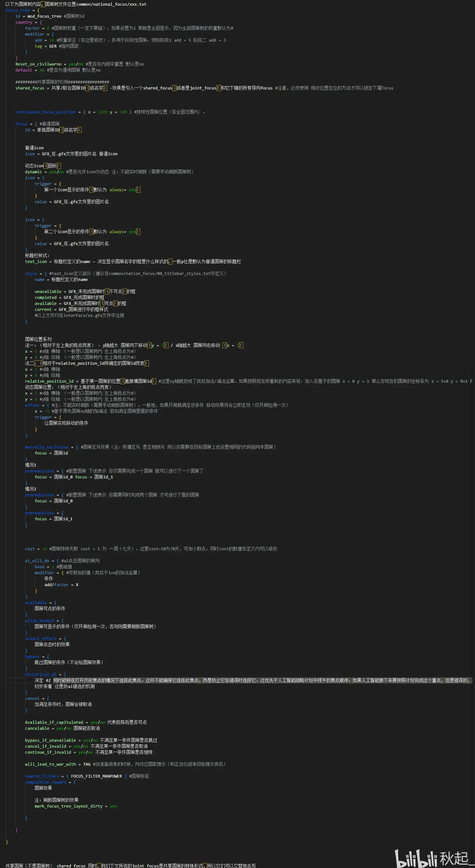
Task: Click the 国策位置系列 heading
Action: pyautogui.click(x=38, y=339)
